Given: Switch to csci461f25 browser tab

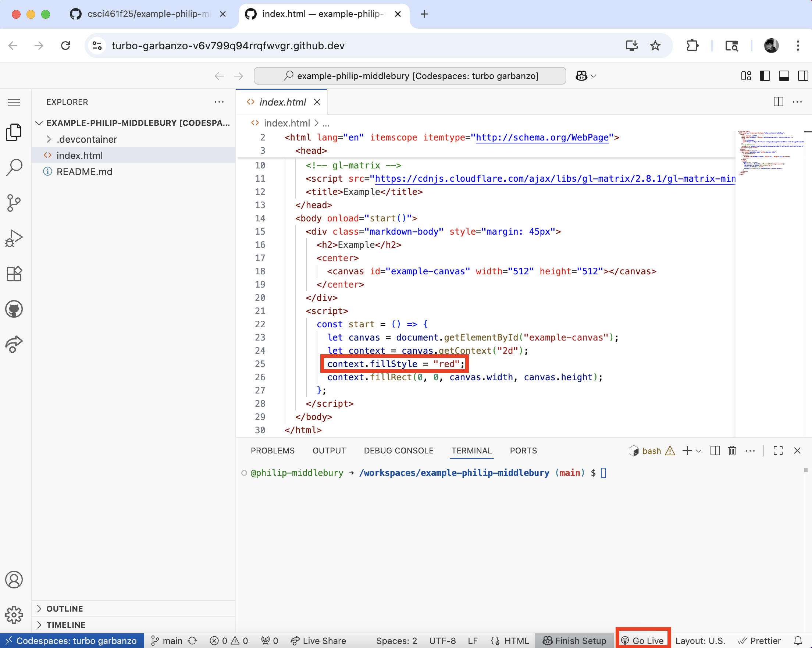Looking at the screenshot, I should pos(147,14).
